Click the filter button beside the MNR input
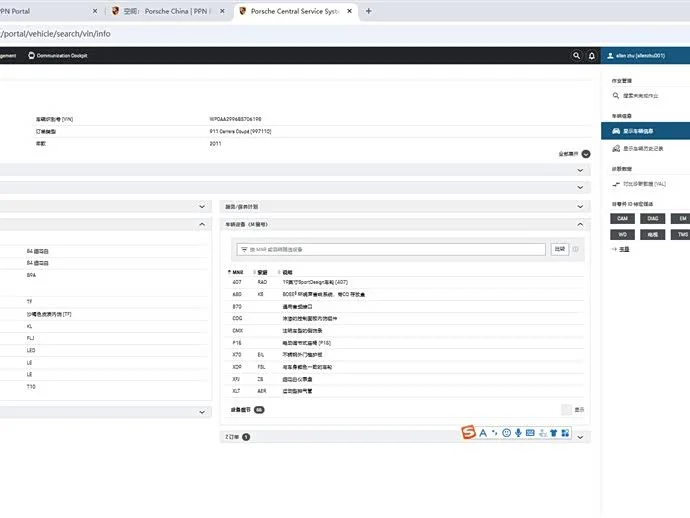This screenshot has height=518, width=690. click(x=560, y=249)
